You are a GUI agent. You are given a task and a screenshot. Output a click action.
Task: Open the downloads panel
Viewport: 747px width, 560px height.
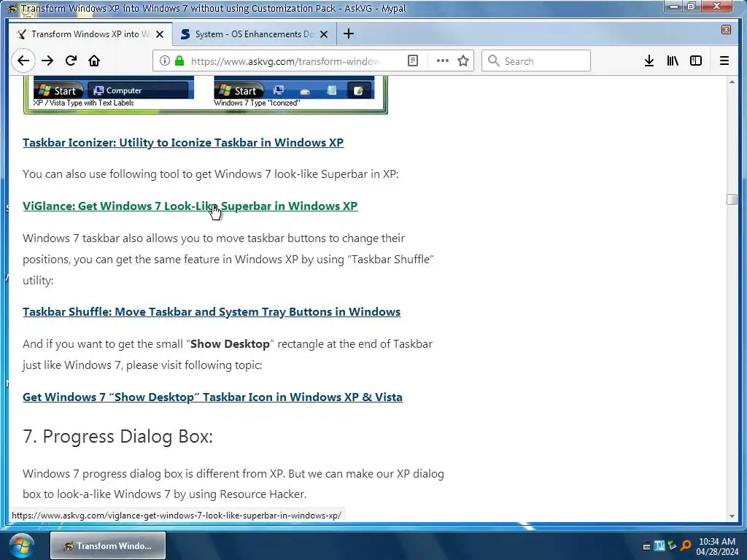pos(649,61)
